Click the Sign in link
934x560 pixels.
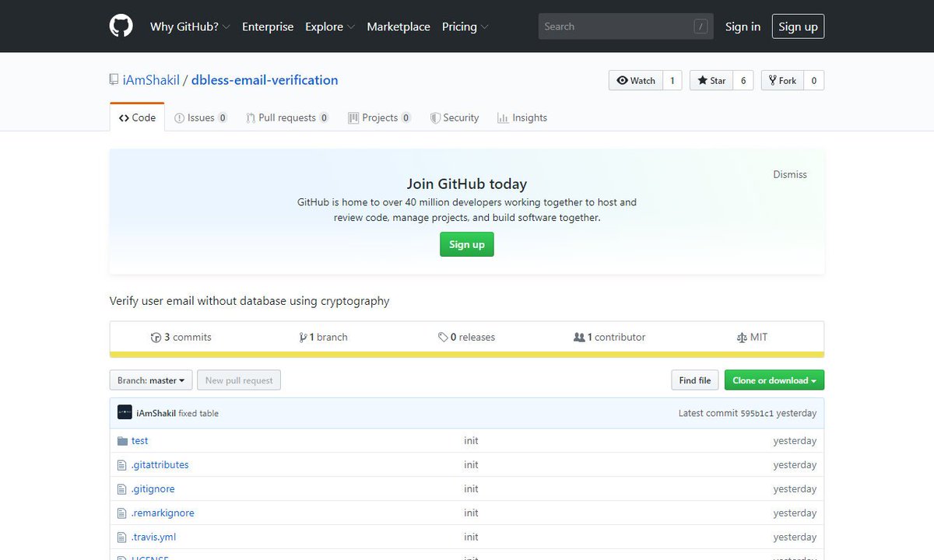(743, 26)
